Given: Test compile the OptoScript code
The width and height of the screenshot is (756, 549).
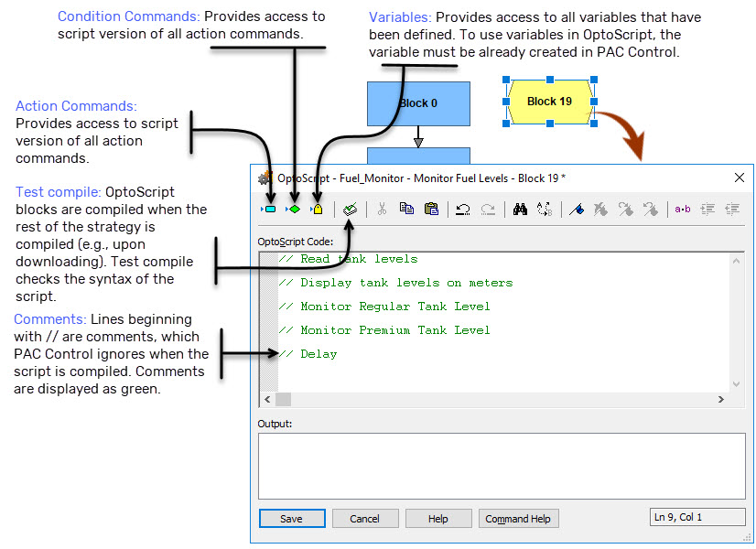Looking at the screenshot, I should click(350, 209).
